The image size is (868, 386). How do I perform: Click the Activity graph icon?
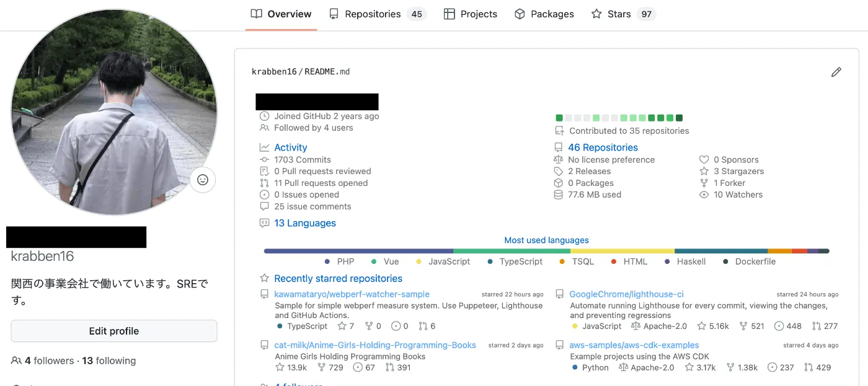tap(264, 147)
